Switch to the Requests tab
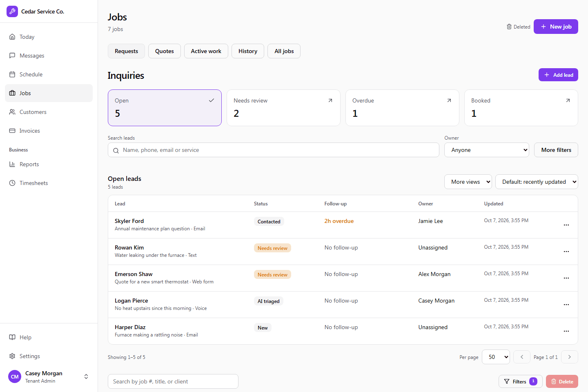Viewport: 588px width, 392px height. pyautogui.click(x=126, y=51)
